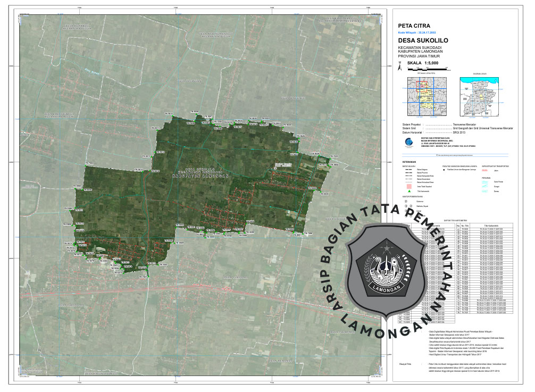Screen dimensions: 535x392
Task: Select the pink Area Tidak Sepakat swatch
Action: click(x=409, y=186)
